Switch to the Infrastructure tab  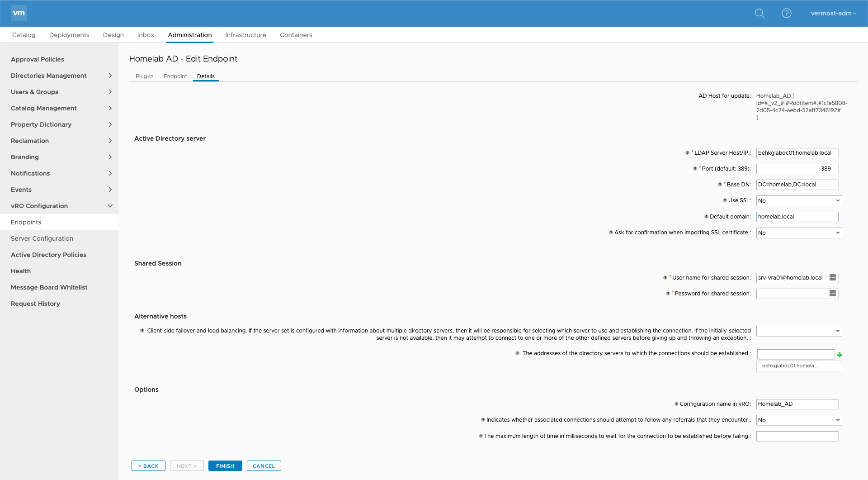[x=245, y=35]
